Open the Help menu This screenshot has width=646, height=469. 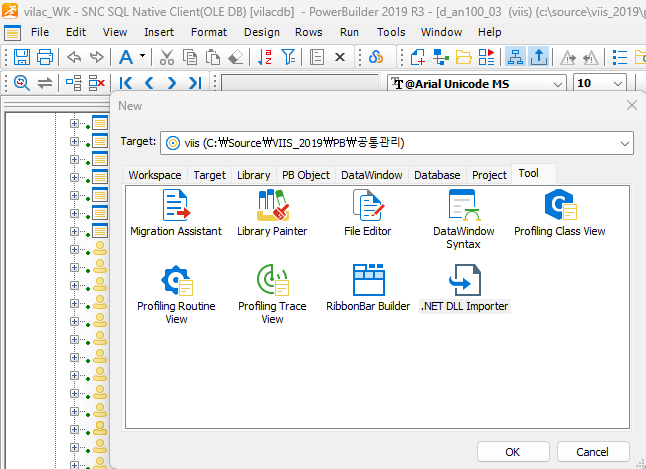[489, 32]
